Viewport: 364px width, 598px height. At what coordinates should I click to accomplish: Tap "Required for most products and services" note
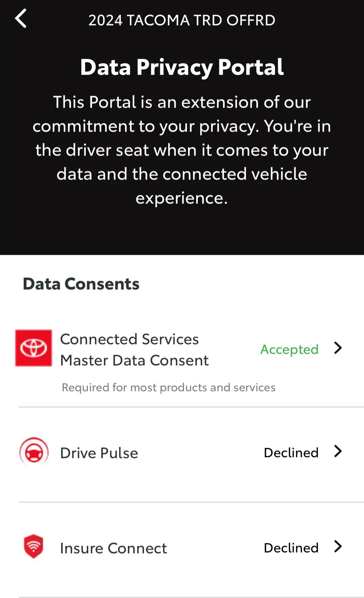click(168, 387)
